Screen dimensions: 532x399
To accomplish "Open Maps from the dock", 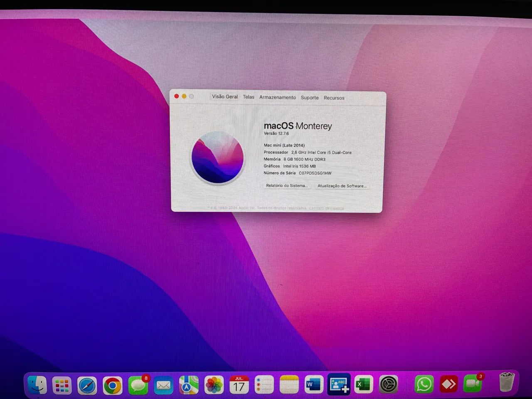I will tap(189, 385).
